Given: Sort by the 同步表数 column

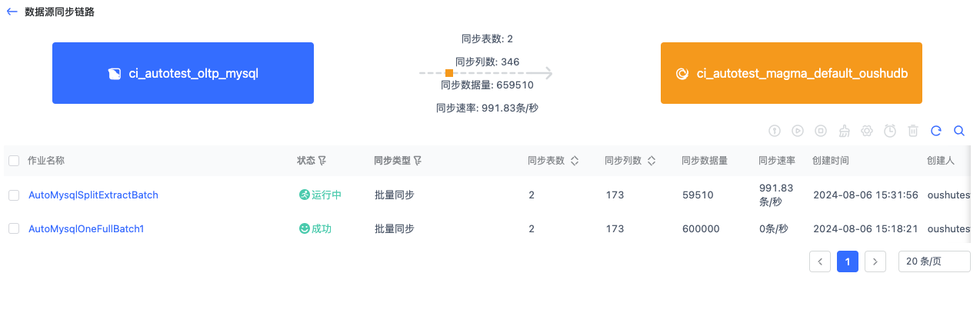Looking at the screenshot, I should pos(574,161).
